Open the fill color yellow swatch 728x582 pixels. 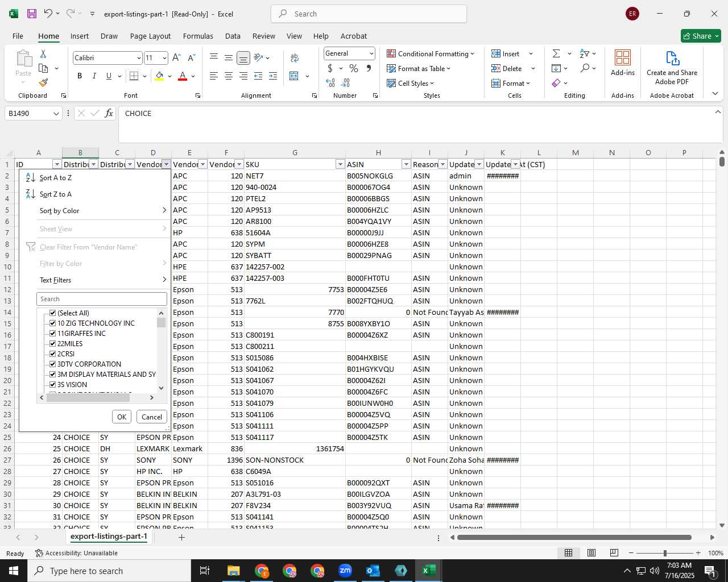click(159, 76)
